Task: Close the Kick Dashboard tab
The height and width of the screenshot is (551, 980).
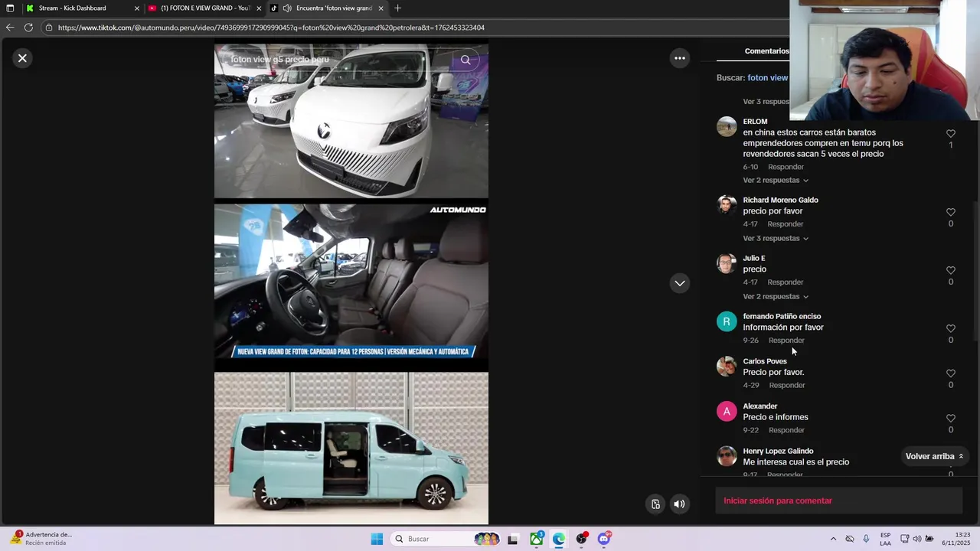Action: [x=137, y=8]
